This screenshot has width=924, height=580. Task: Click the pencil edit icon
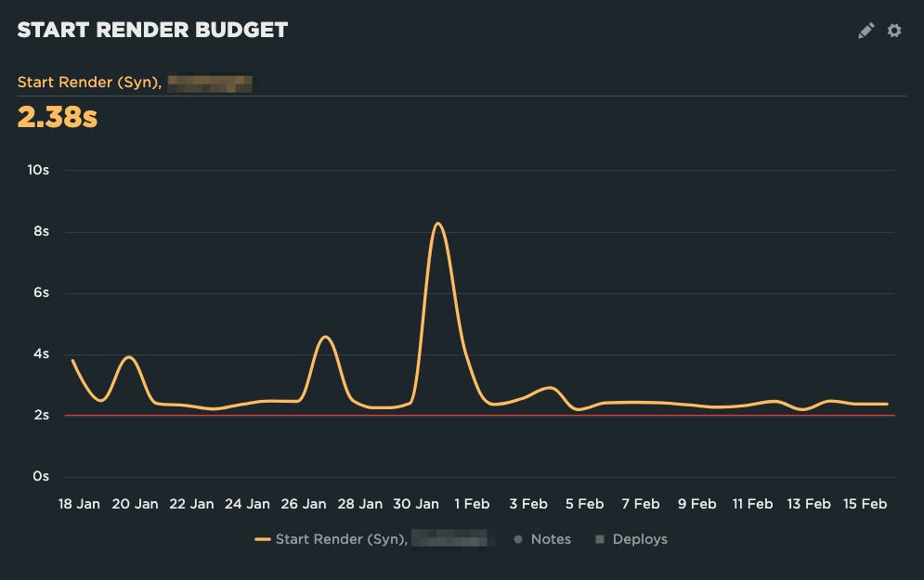[x=865, y=31]
